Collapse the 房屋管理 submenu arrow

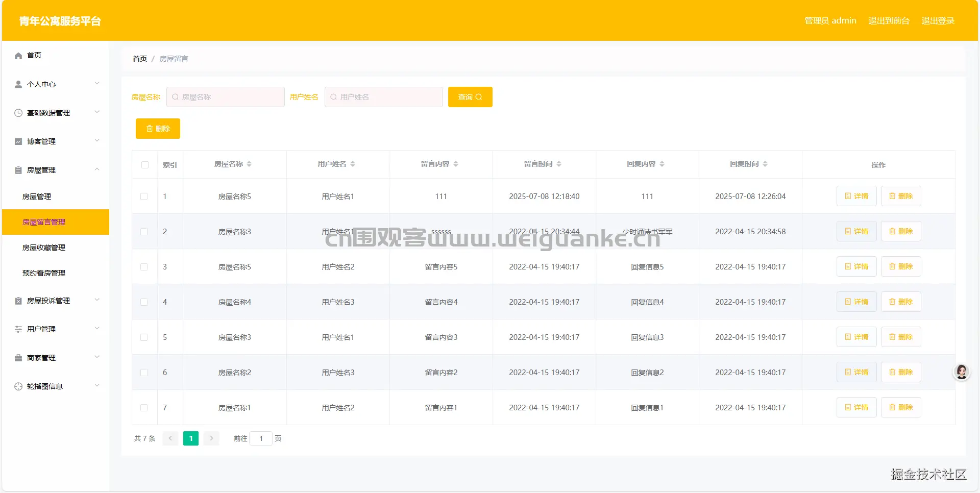click(97, 169)
